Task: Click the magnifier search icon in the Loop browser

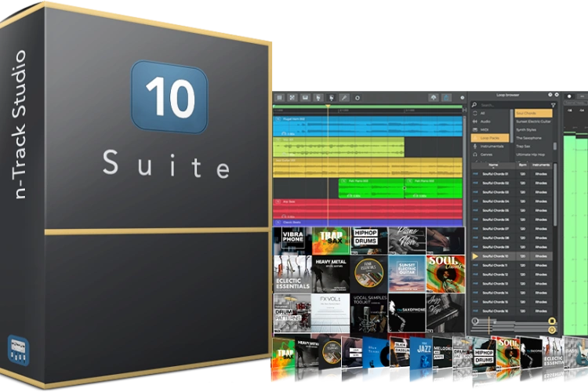Action: coord(474,105)
